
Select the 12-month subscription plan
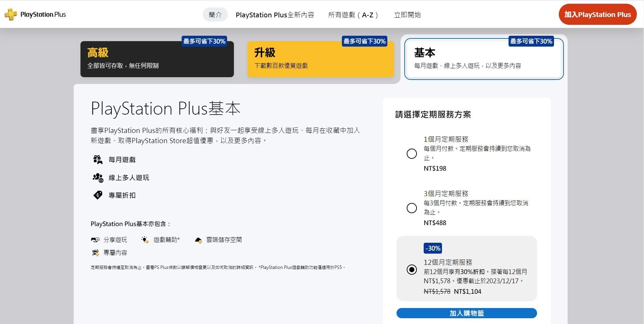[412, 270]
